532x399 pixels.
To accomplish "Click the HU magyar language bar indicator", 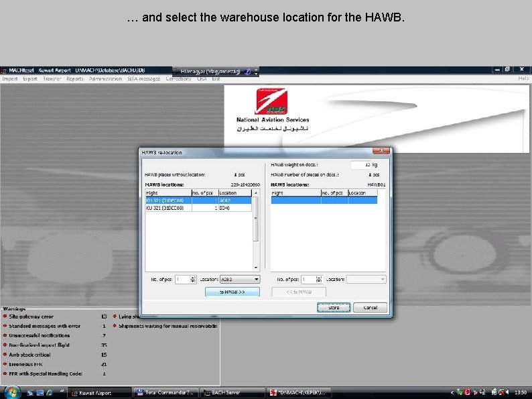I will (210, 72).
